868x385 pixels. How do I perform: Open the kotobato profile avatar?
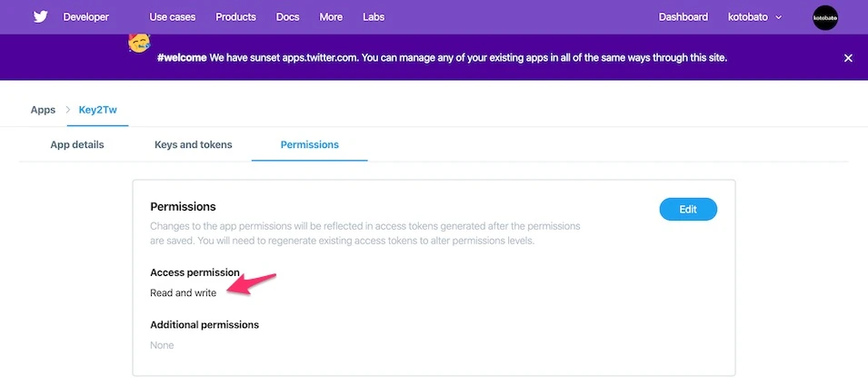(824, 17)
